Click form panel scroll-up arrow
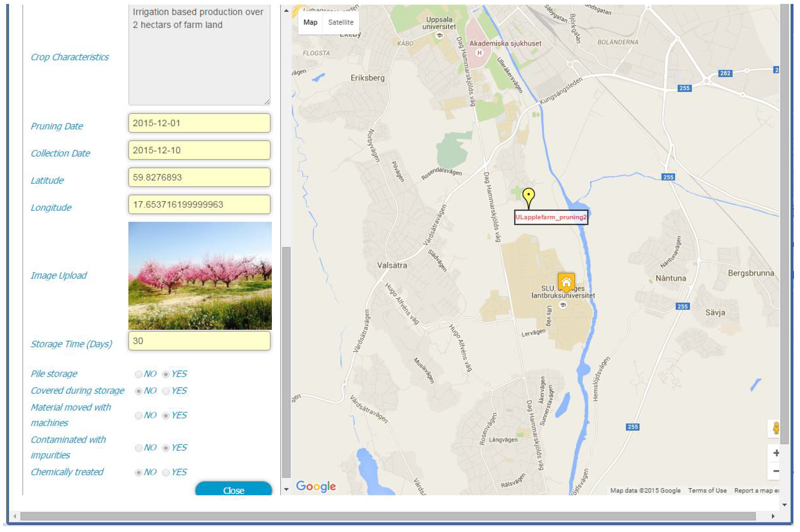Screen dimensions: 800x532 tap(286, 10)
